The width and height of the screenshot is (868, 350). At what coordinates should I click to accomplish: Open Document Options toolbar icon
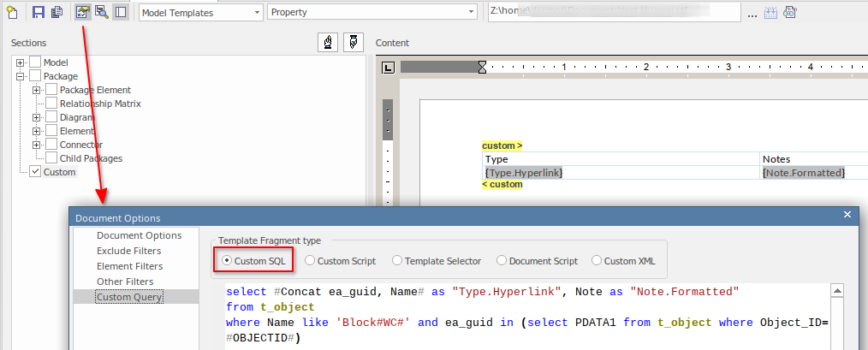pyautogui.click(x=83, y=12)
